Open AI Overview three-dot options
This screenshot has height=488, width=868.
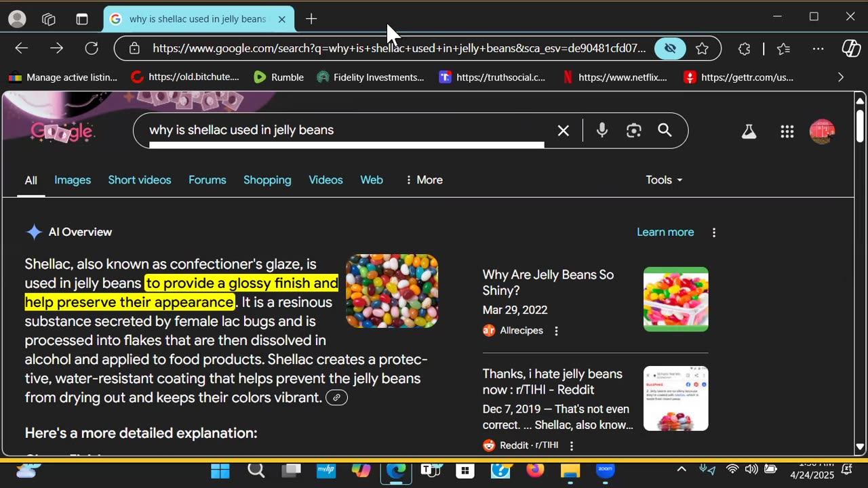pyautogui.click(x=714, y=232)
